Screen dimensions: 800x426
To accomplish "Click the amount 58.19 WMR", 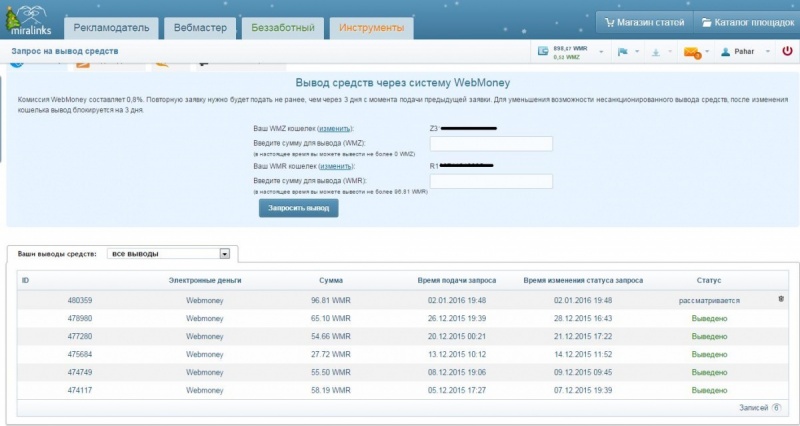I will click(x=331, y=390).
